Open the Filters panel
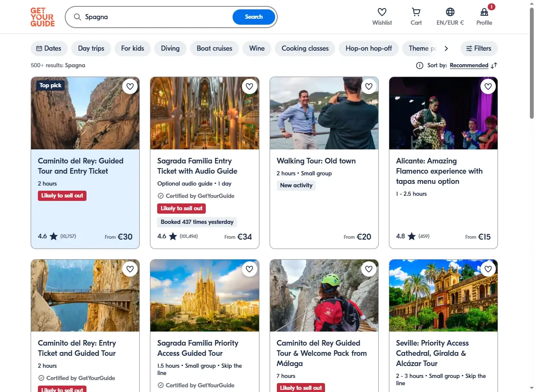The image size is (535, 392). click(479, 49)
